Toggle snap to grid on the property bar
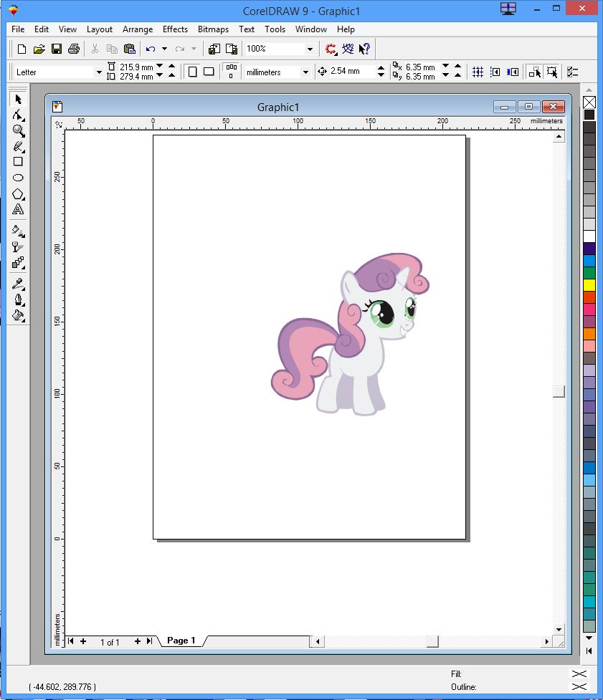The height and width of the screenshot is (700, 603). (x=478, y=72)
